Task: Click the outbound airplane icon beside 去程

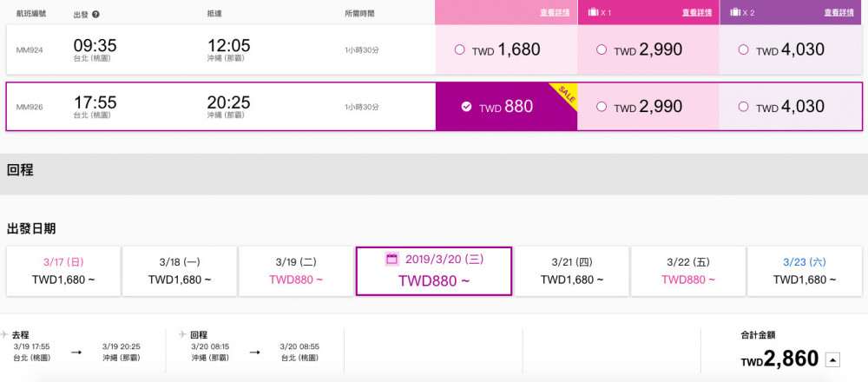Action: (x=5, y=333)
